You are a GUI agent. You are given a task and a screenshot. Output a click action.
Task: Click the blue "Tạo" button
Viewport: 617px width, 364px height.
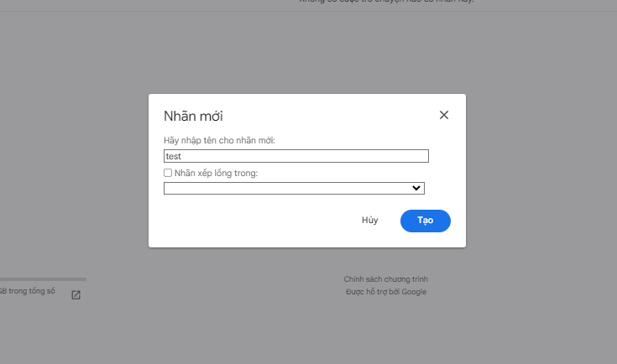[x=426, y=221]
